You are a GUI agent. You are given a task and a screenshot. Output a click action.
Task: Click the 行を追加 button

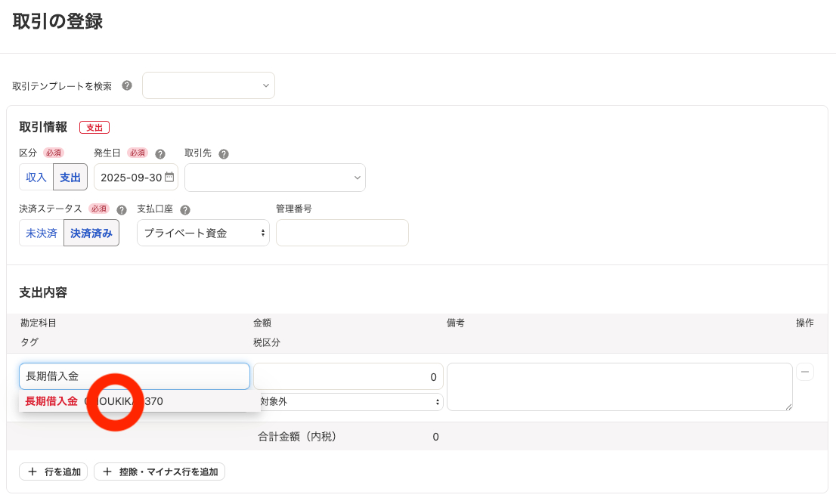(54, 472)
